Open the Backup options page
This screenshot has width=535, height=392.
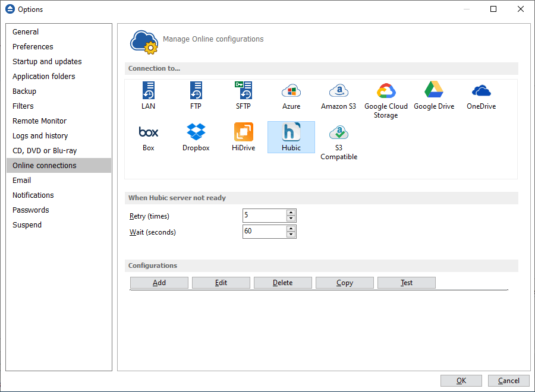pyautogui.click(x=59, y=91)
